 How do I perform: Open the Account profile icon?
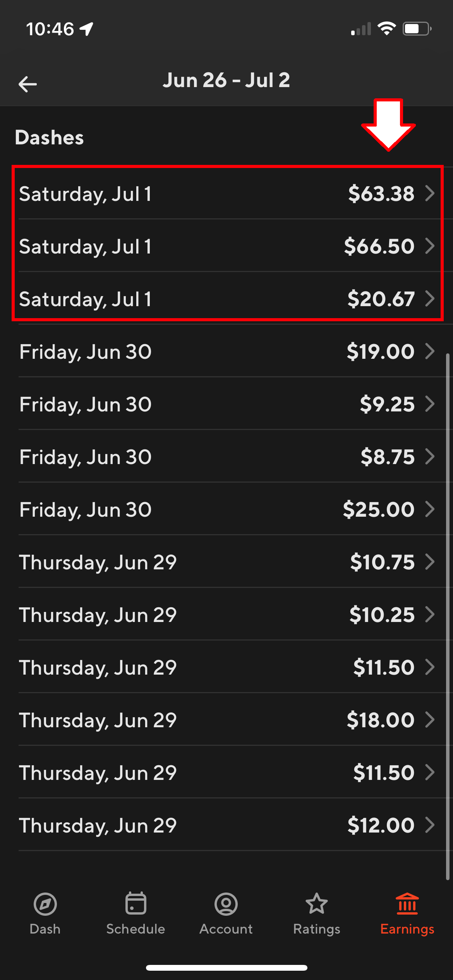coord(226,904)
